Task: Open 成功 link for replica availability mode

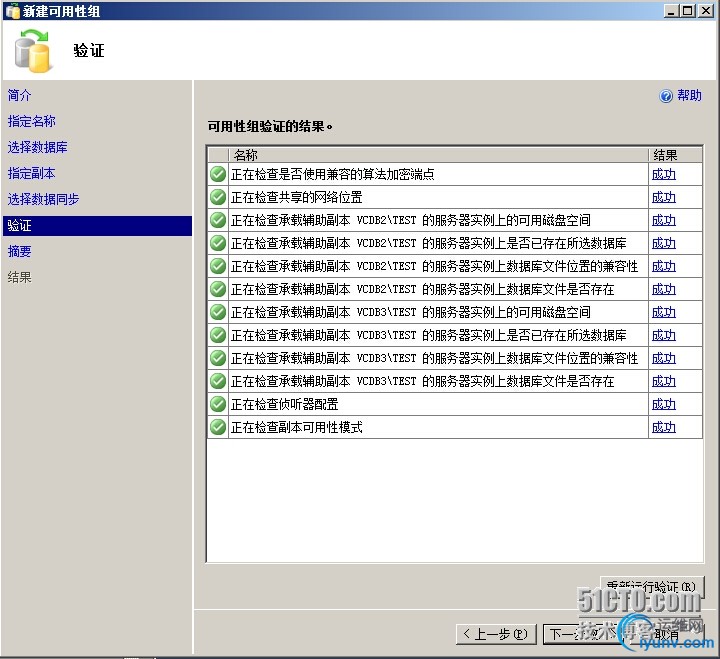Action: [x=664, y=427]
